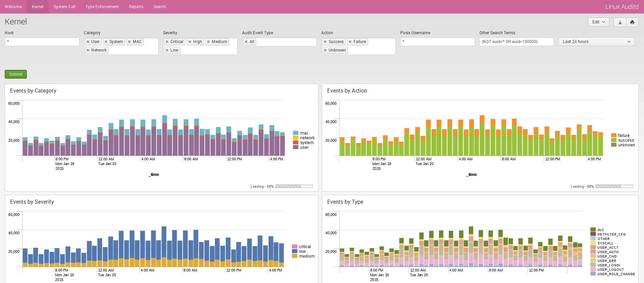Toggle the user legend swatch

[x=296, y=147]
